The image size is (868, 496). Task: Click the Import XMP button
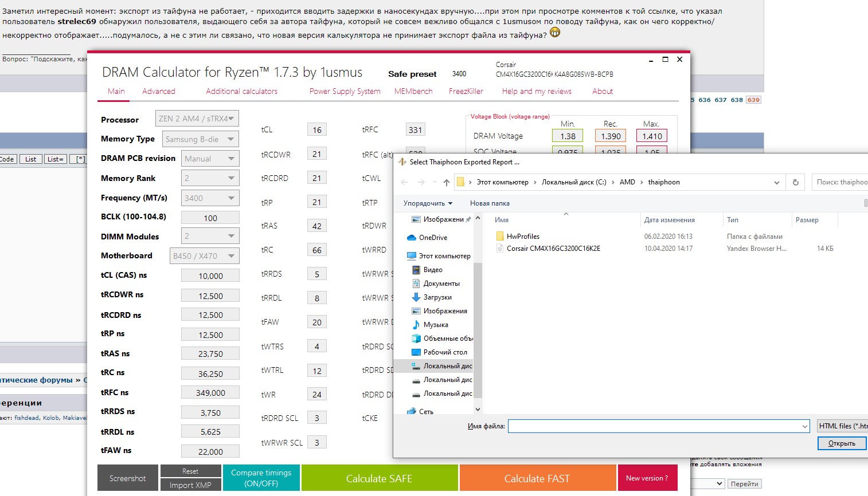point(190,485)
